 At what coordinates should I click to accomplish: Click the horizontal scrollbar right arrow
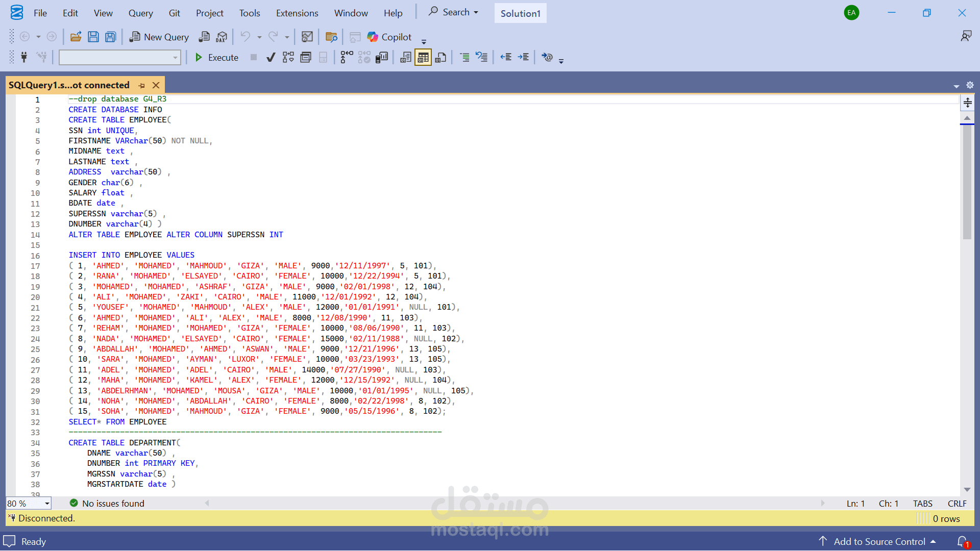pyautogui.click(x=823, y=503)
